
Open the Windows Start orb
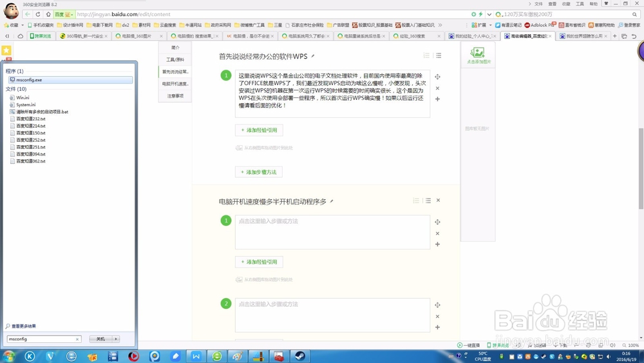point(8,356)
